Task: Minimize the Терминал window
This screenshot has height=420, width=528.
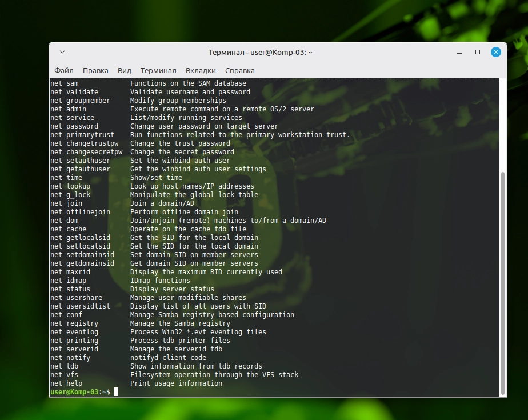Action: (x=459, y=52)
